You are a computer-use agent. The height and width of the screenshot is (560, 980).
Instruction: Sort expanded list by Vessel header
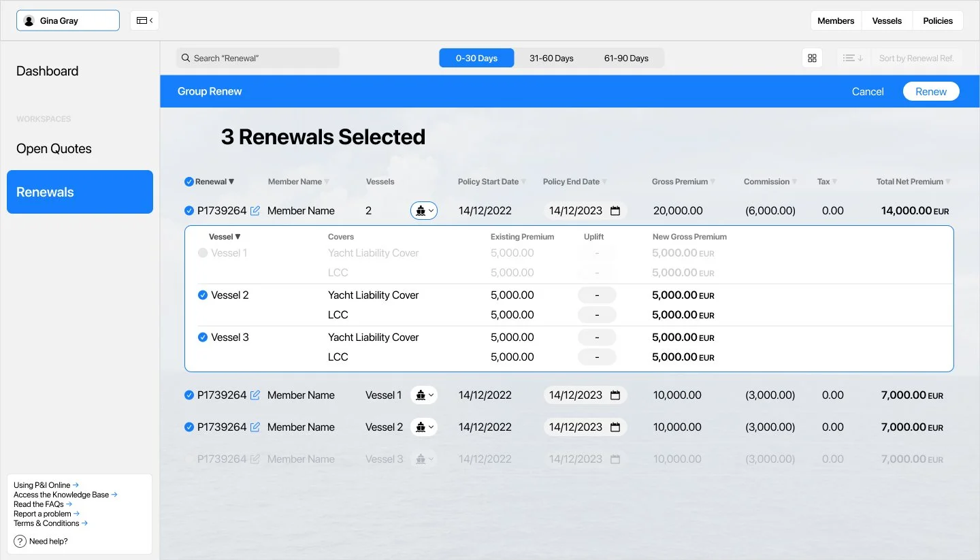pyautogui.click(x=225, y=237)
